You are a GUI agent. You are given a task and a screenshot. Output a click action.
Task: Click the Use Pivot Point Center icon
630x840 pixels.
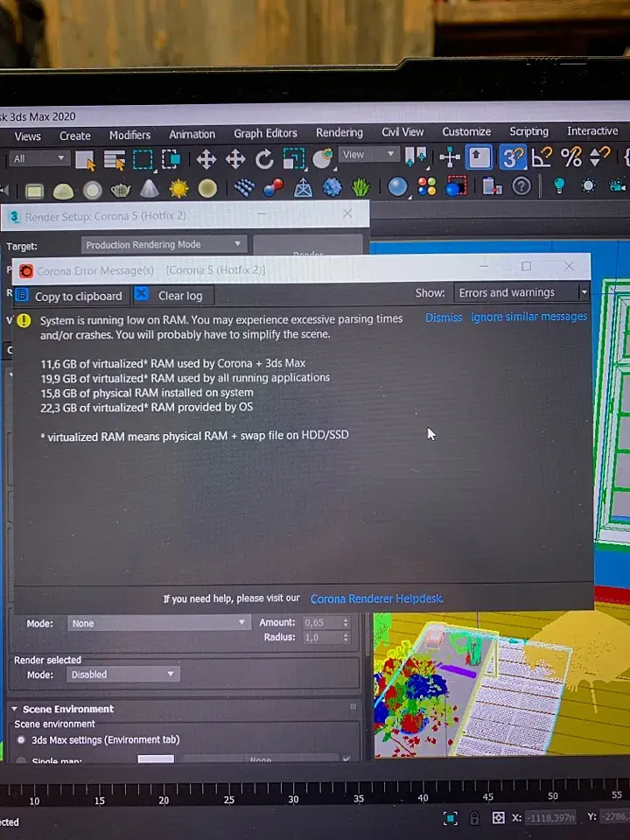(415, 157)
